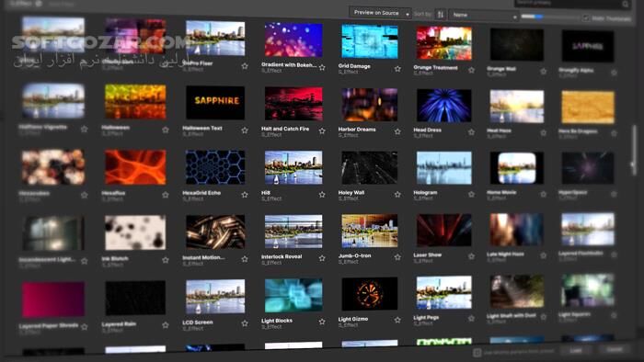Select the Halt and Catch Fire thumbnail
Image resolution: width=644 pixels, height=362 pixels.
click(293, 103)
